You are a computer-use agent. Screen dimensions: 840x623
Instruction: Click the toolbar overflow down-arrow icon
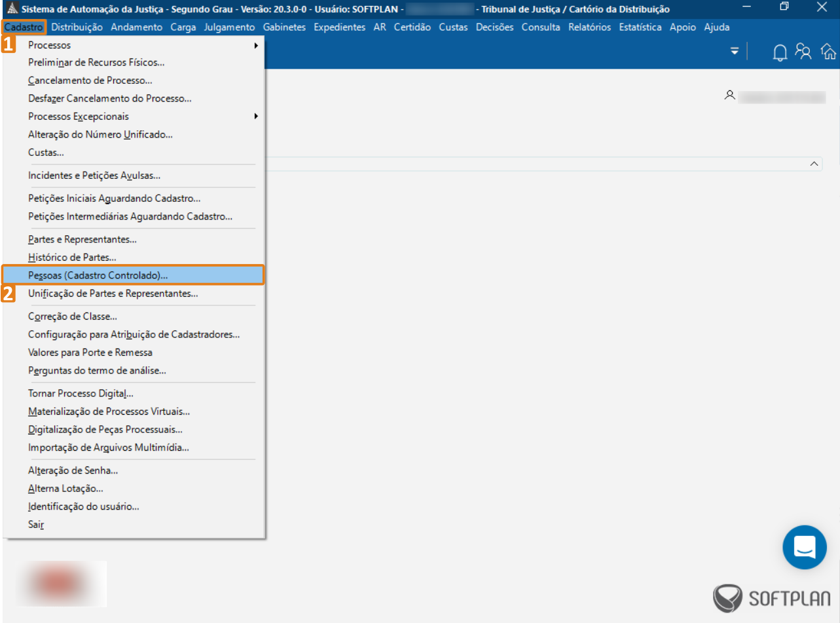(735, 51)
